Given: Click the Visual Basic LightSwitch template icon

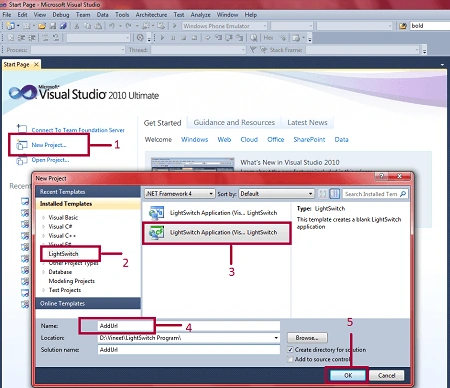Looking at the screenshot, I should point(156,213).
